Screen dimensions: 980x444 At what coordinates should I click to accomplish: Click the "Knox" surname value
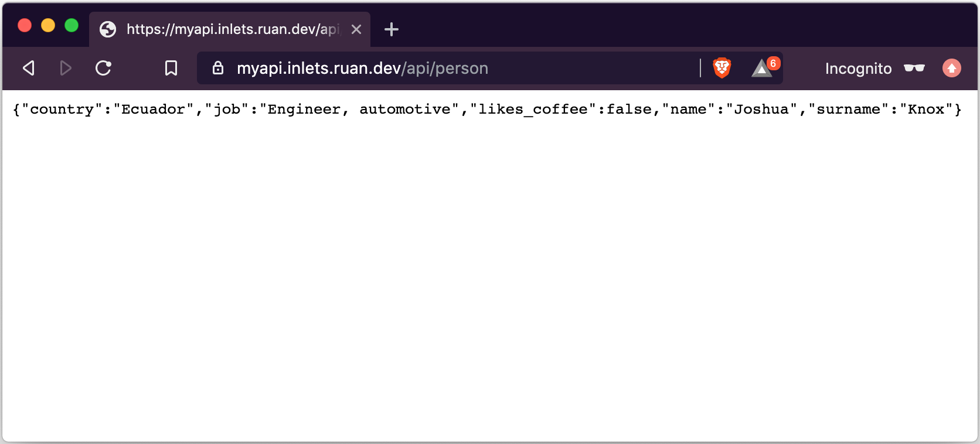926,109
